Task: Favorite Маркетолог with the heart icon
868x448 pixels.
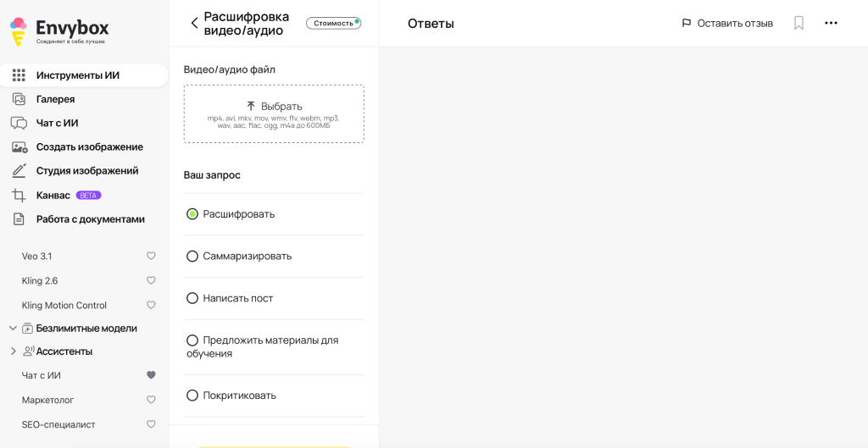Action: coord(151,400)
